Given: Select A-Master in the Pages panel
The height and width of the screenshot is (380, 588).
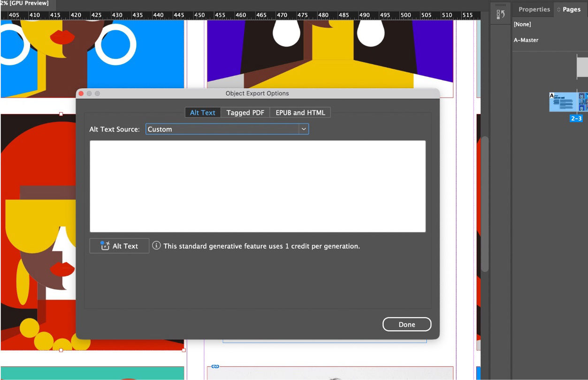Looking at the screenshot, I should tap(526, 40).
